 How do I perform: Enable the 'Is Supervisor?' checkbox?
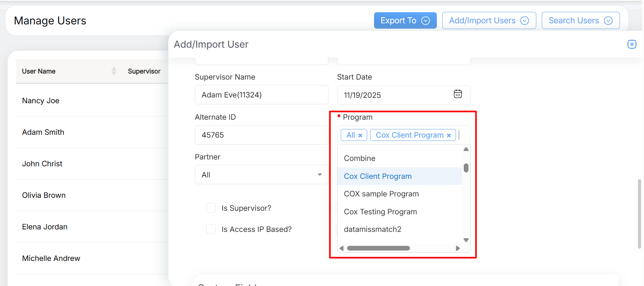tap(211, 208)
